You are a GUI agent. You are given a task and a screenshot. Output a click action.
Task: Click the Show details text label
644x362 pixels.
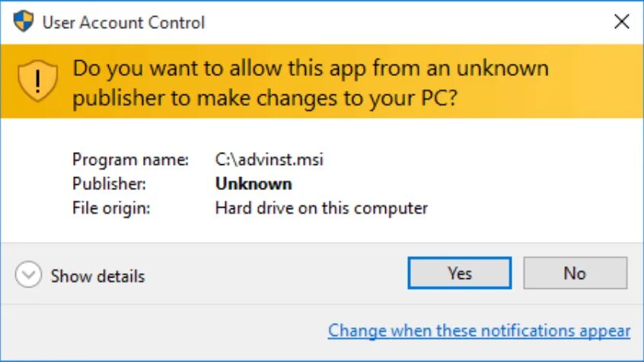97,276
